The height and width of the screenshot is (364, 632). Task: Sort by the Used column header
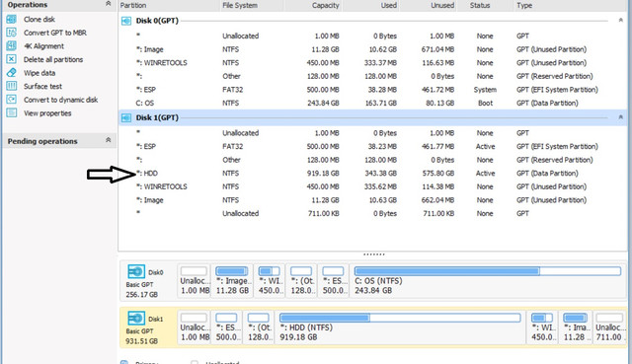(x=388, y=6)
